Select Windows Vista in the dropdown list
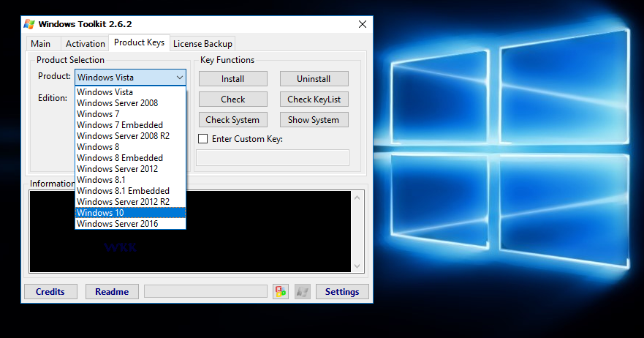This screenshot has height=338, width=644. 130,91
